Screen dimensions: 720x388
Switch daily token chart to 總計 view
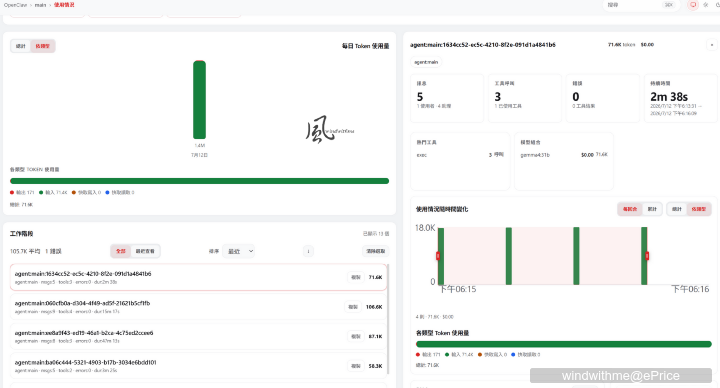pos(21,46)
